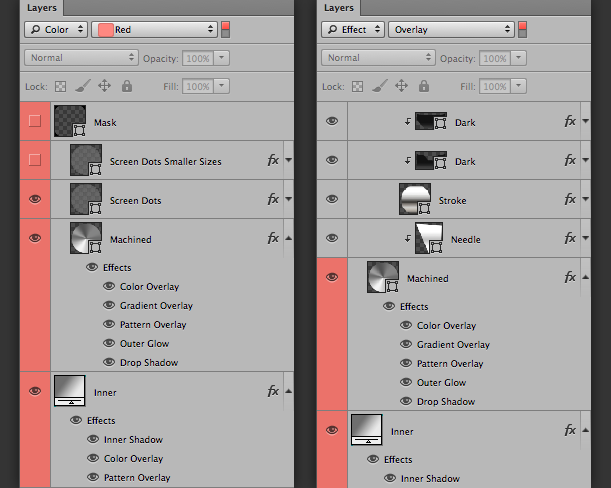Click the fx icon on Stroke layer
This screenshot has width=611, height=488.
pos(570,199)
